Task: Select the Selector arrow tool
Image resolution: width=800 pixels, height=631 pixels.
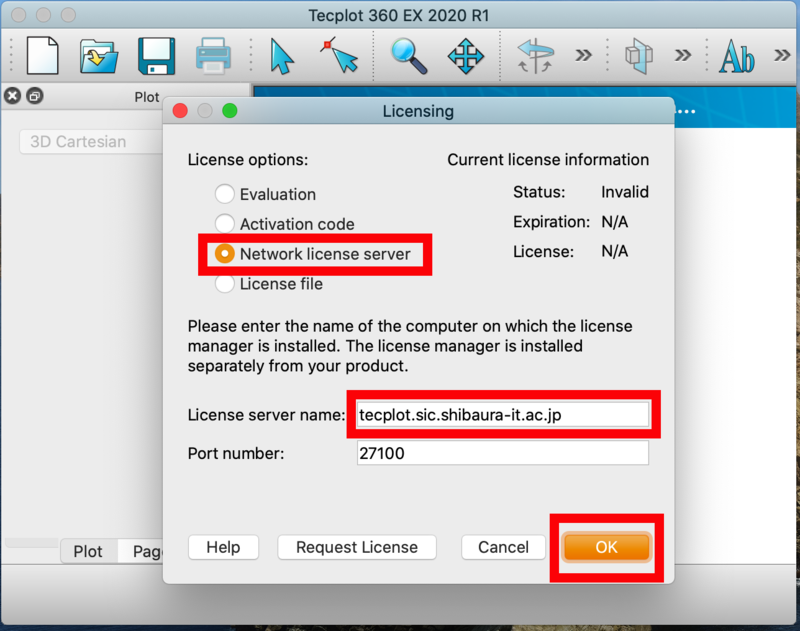Action: point(281,56)
